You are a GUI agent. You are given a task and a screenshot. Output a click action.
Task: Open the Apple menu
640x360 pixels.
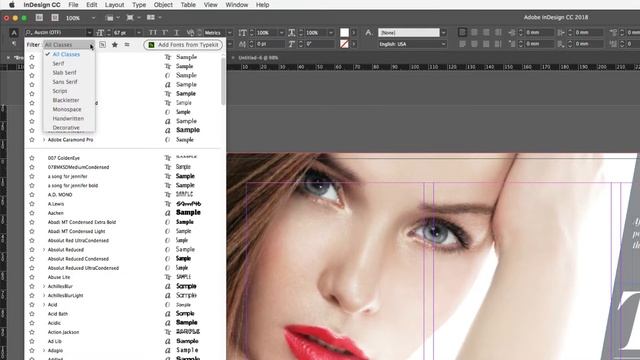11,5
